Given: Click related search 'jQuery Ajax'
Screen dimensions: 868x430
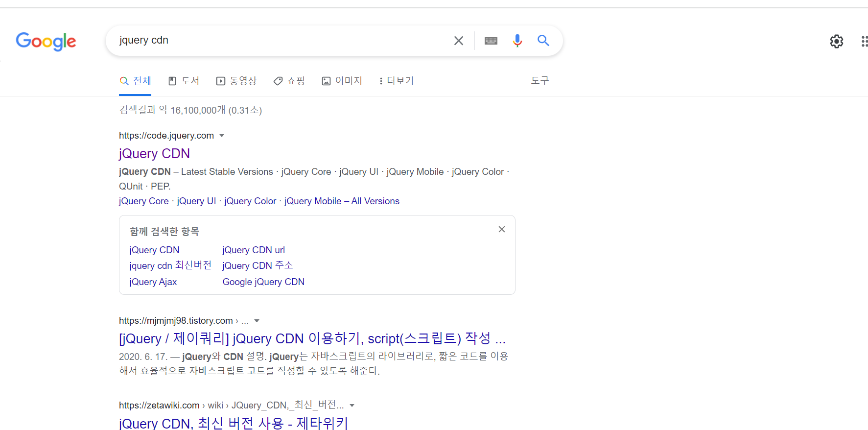Looking at the screenshot, I should 153,282.
